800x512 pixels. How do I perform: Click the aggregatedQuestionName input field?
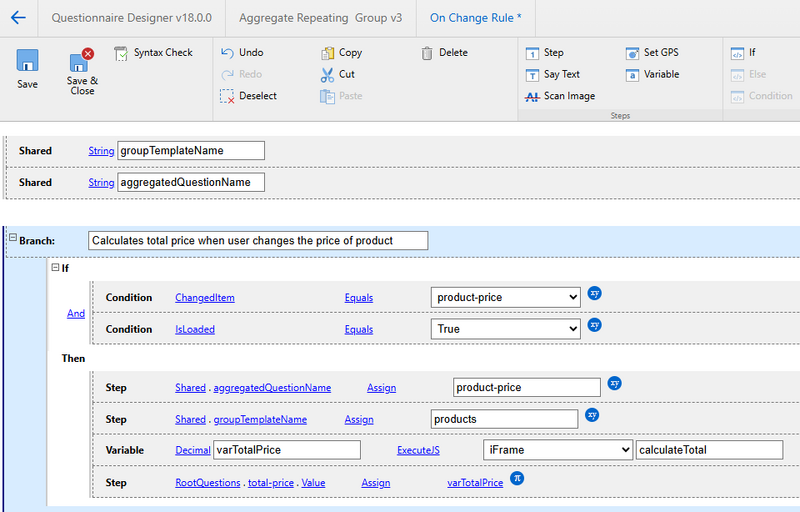(191, 182)
